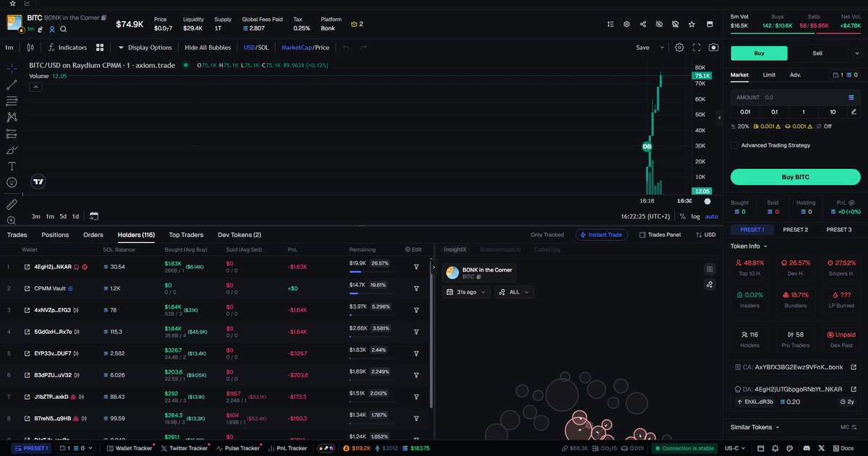Open the Dev Tokens (2) tab
868x456 pixels.
click(x=239, y=235)
